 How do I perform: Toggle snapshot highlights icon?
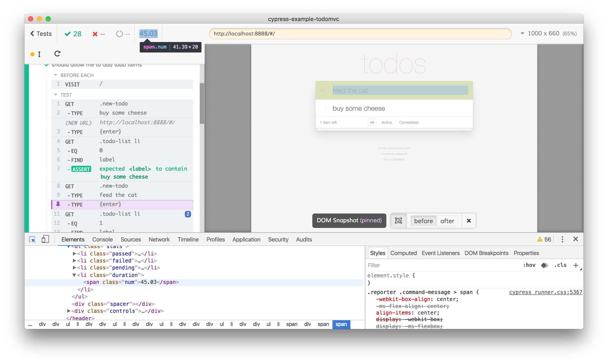tap(398, 221)
